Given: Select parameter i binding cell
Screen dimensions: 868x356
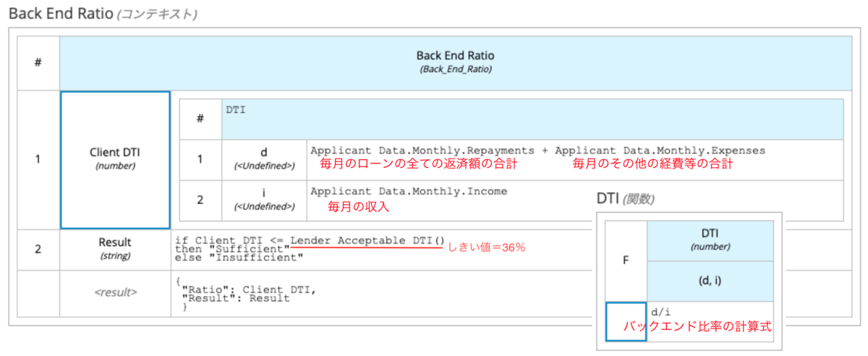Looking at the screenshot, I should click(264, 200).
